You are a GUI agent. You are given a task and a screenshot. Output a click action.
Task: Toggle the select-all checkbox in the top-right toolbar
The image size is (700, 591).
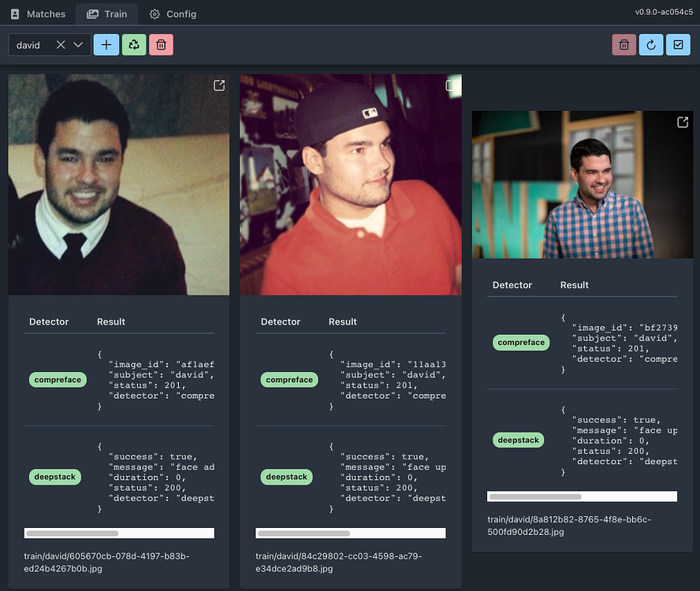(x=679, y=44)
